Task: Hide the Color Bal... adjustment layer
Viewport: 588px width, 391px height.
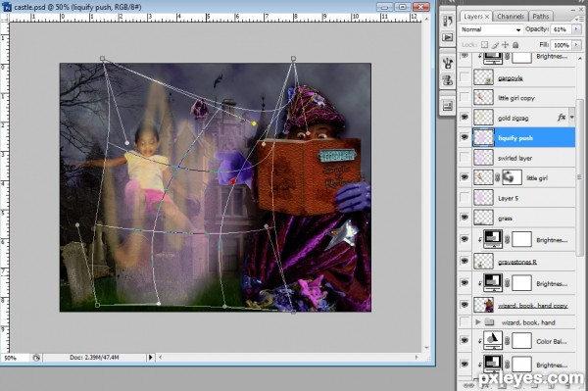Action: pos(465,340)
